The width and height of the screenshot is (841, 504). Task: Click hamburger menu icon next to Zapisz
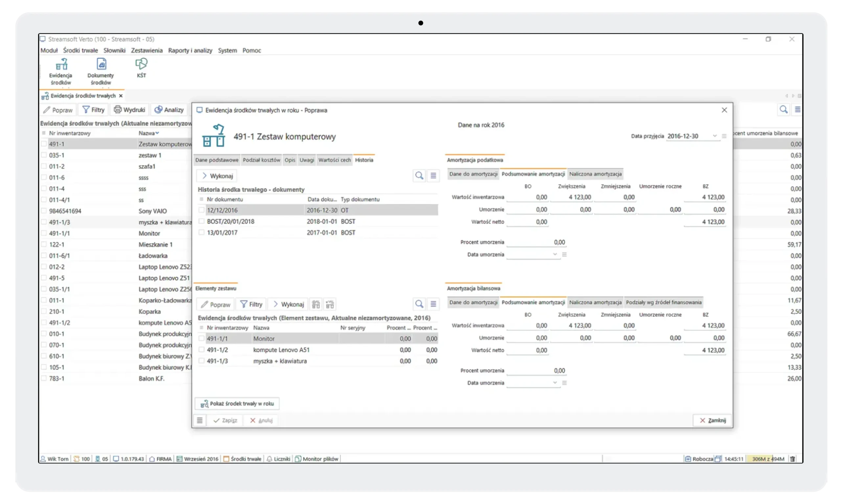pyautogui.click(x=200, y=421)
